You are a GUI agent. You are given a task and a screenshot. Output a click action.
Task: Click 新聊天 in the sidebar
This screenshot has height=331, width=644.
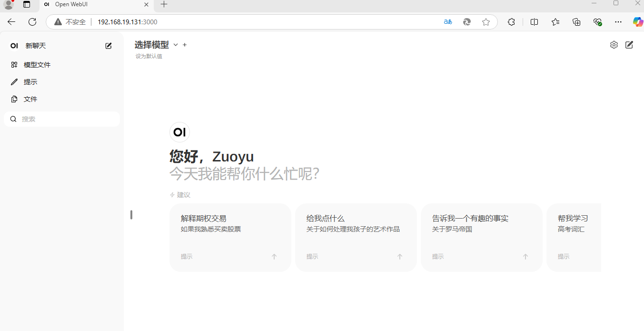click(x=36, y=46)
